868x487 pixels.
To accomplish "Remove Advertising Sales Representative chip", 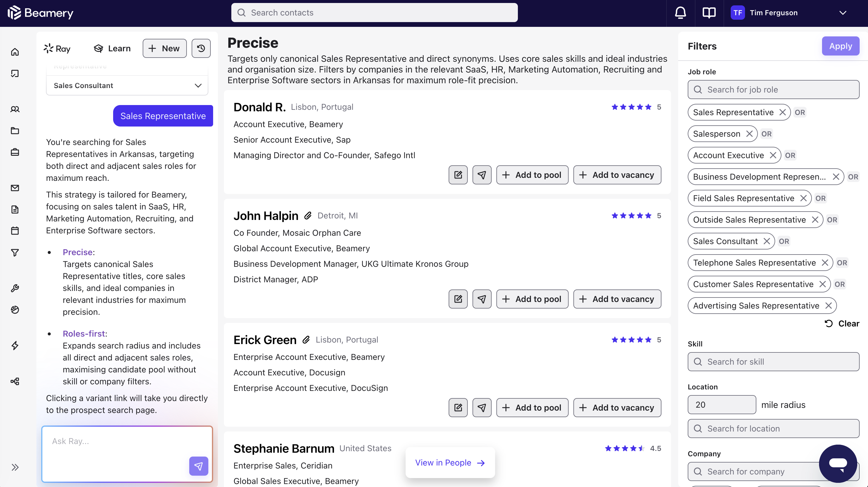I will (x=829, y=306).
